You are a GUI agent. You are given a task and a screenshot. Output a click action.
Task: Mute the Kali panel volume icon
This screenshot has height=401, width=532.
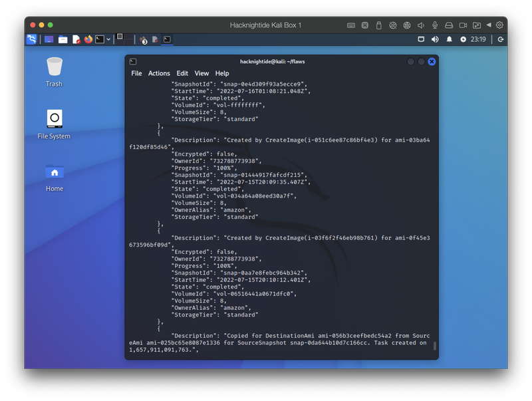[x=435, y=39]
